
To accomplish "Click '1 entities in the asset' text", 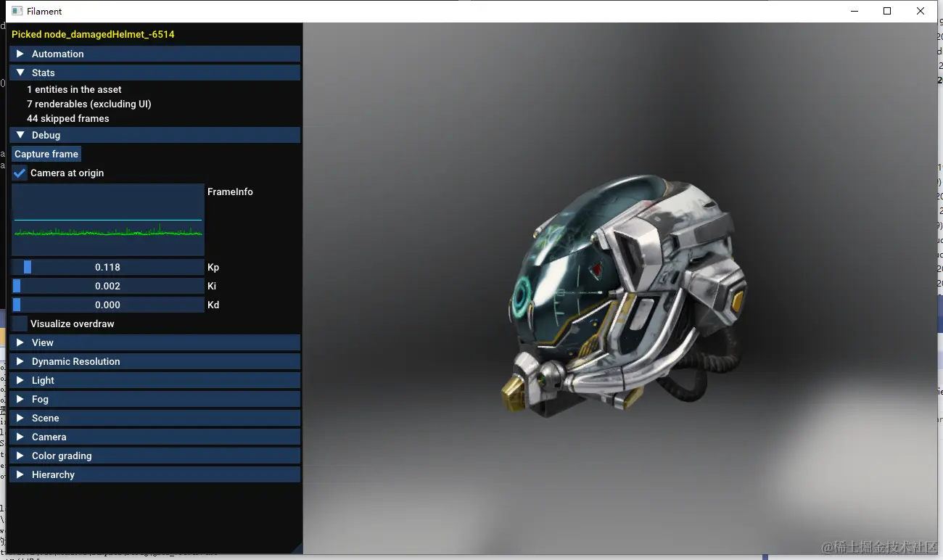I will (74, 89).
